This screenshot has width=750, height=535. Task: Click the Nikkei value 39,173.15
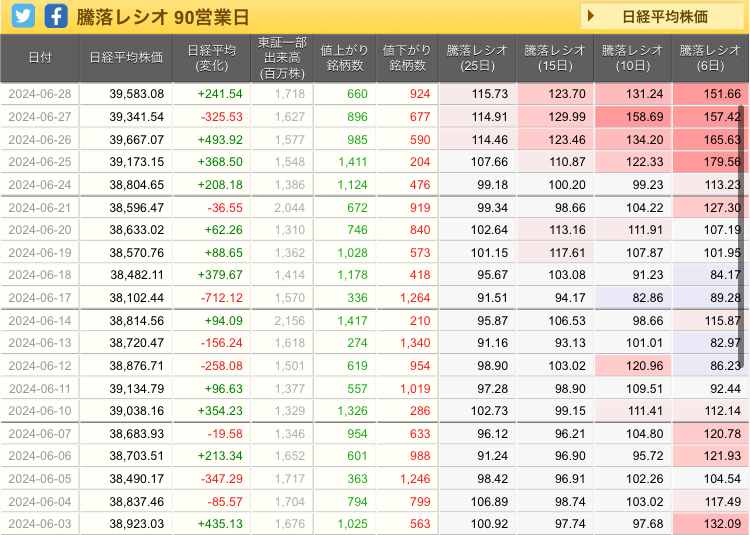pyautogui.click(x=136, y=162)
